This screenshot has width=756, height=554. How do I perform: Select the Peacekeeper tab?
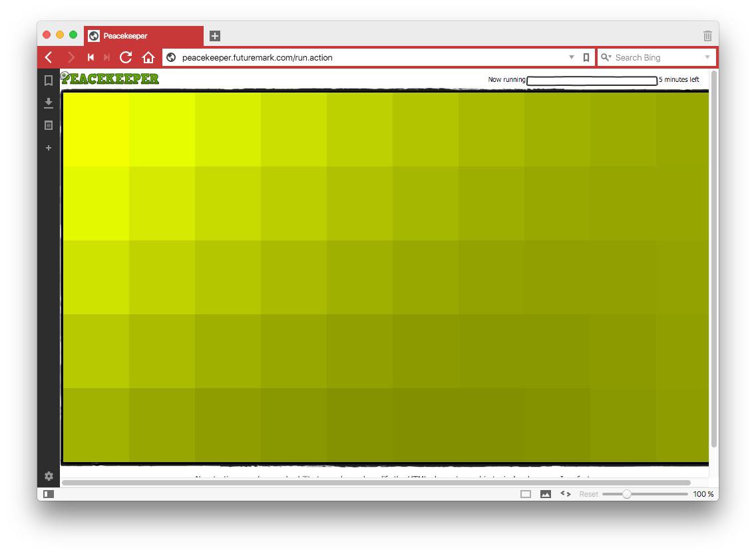pos(144,36)
